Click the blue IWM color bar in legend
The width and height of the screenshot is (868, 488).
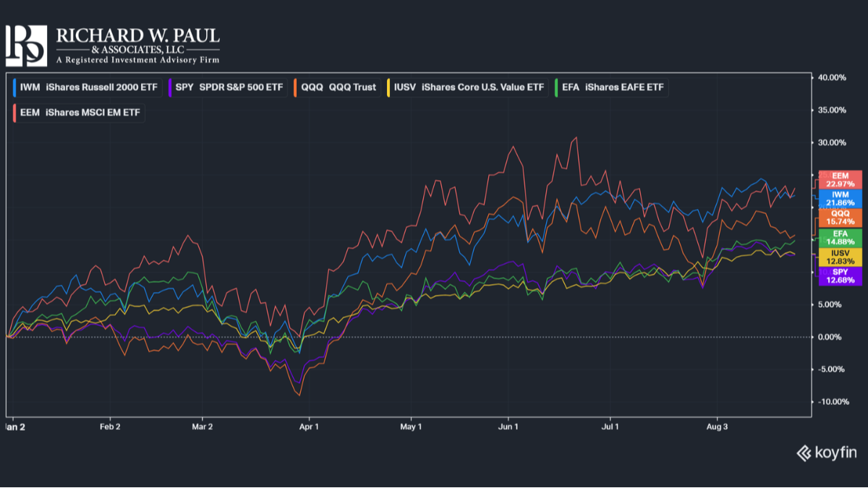(14, 87)
